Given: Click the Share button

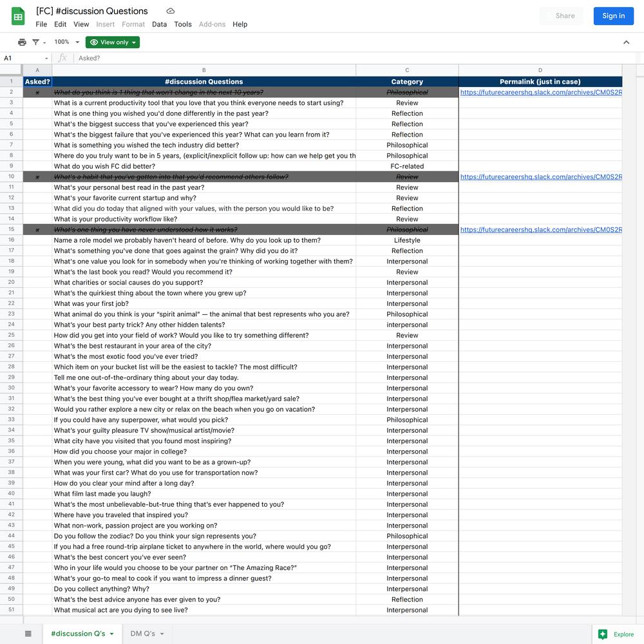Looking at the screenshot, I should pos(562,15).
